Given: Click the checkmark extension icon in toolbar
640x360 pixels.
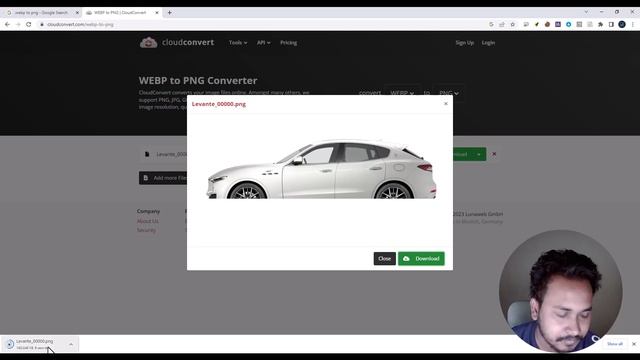Looking at the screenshot, I should click(537, 24).
